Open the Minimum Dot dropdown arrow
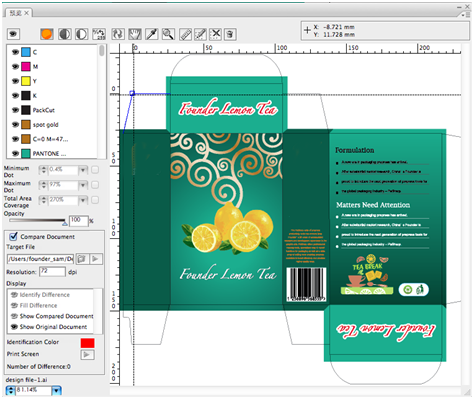 click(83, 170)
